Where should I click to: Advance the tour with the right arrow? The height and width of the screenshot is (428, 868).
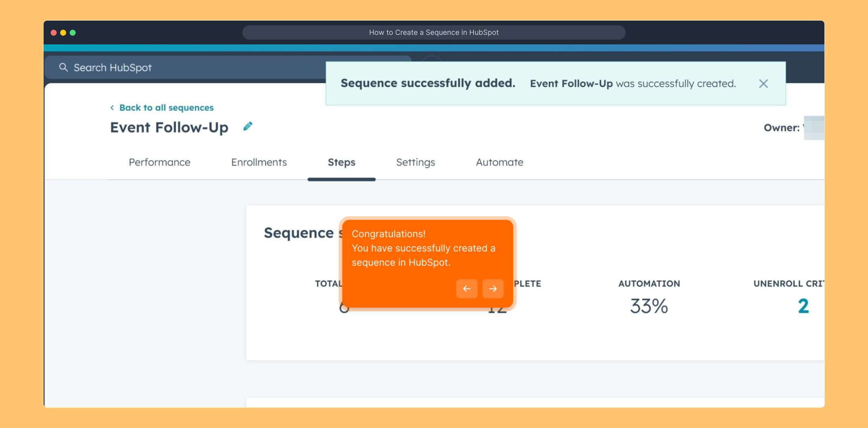pyautogui.click(x=493, y=289)
